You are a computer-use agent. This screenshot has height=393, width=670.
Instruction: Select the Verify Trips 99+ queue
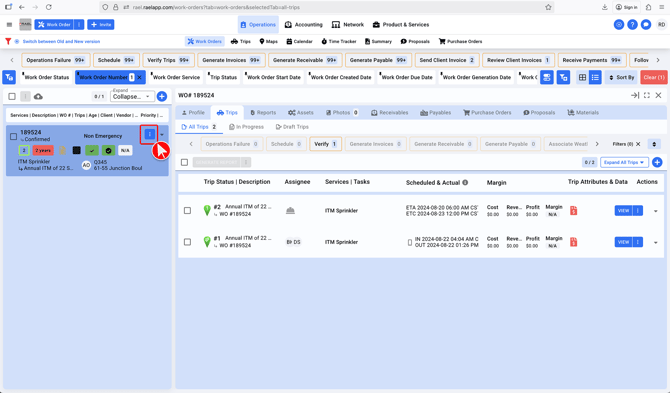tap(168, 60)
